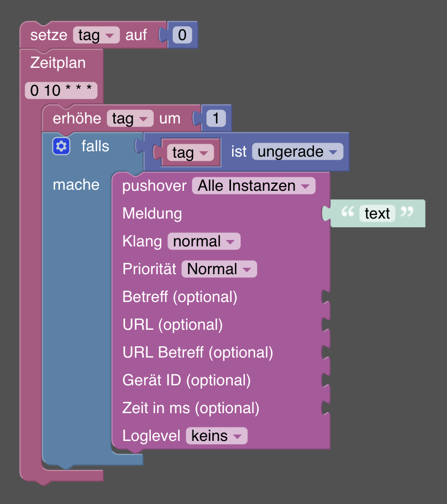Open the tag dropdown in the condition block

[x=190, y=152]
